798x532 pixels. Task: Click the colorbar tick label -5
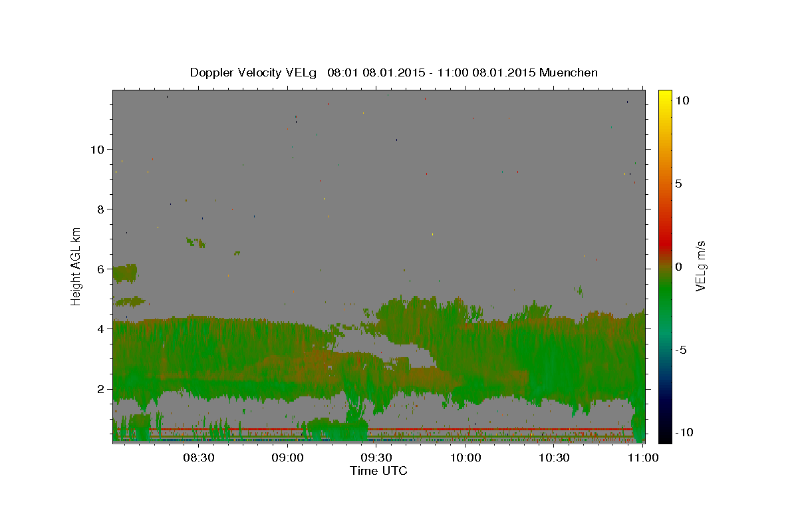(682, 350)
